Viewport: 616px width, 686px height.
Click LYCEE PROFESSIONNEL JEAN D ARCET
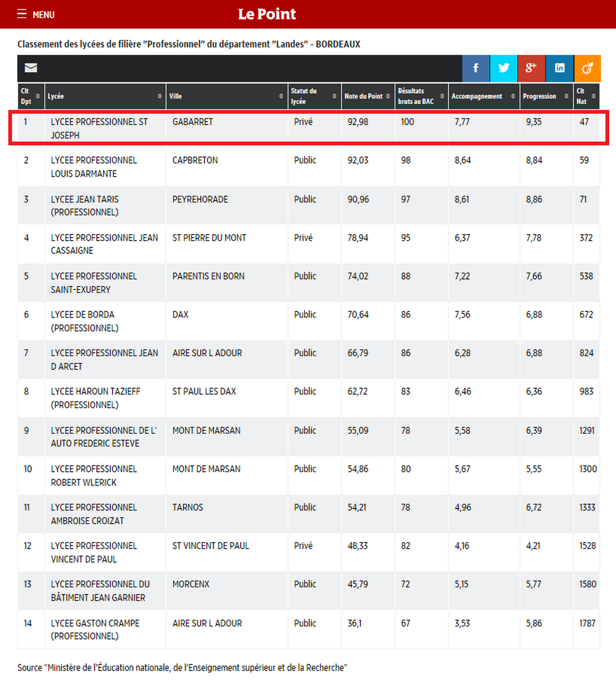coord(105,360)
